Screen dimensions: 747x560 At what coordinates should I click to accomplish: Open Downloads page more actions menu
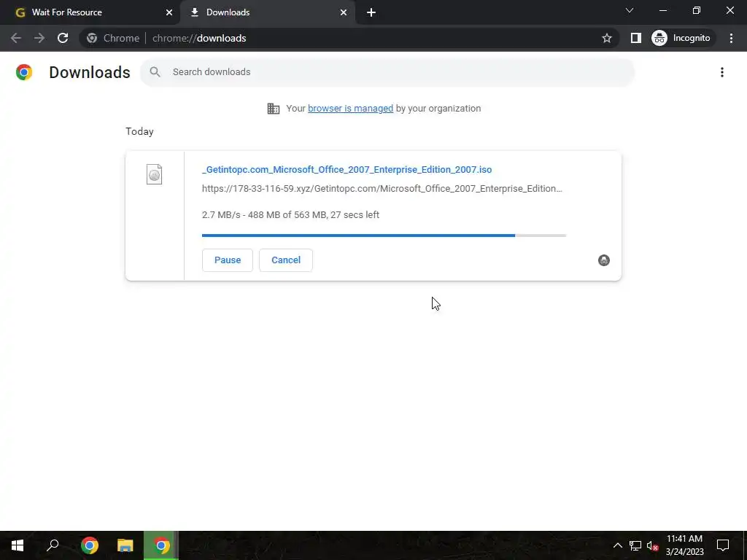click(722, 72)
